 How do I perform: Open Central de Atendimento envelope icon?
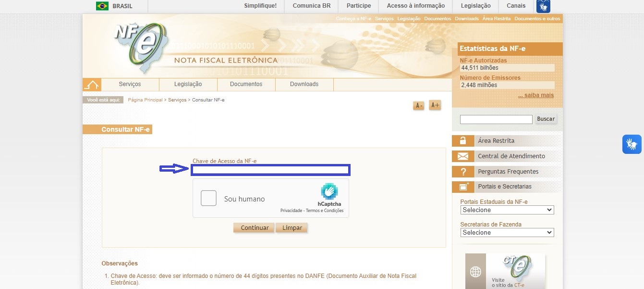pyautogui.click(x=463, y=156)
